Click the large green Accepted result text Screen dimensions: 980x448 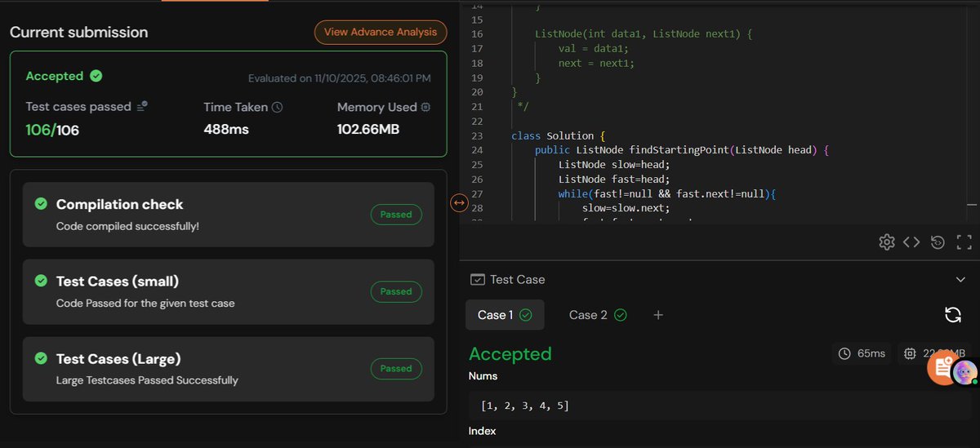[x=510, y=353]
